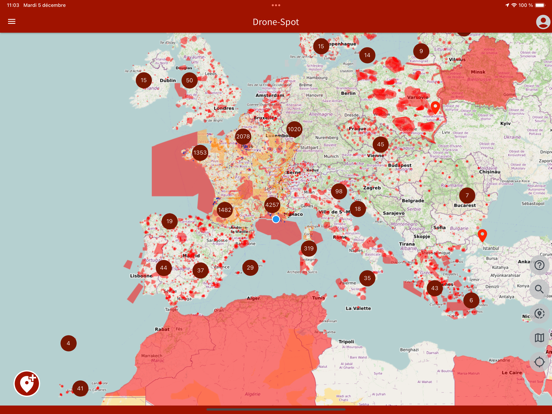Tap the Rabat city label
Screen dimensions: 552x414
162,329
